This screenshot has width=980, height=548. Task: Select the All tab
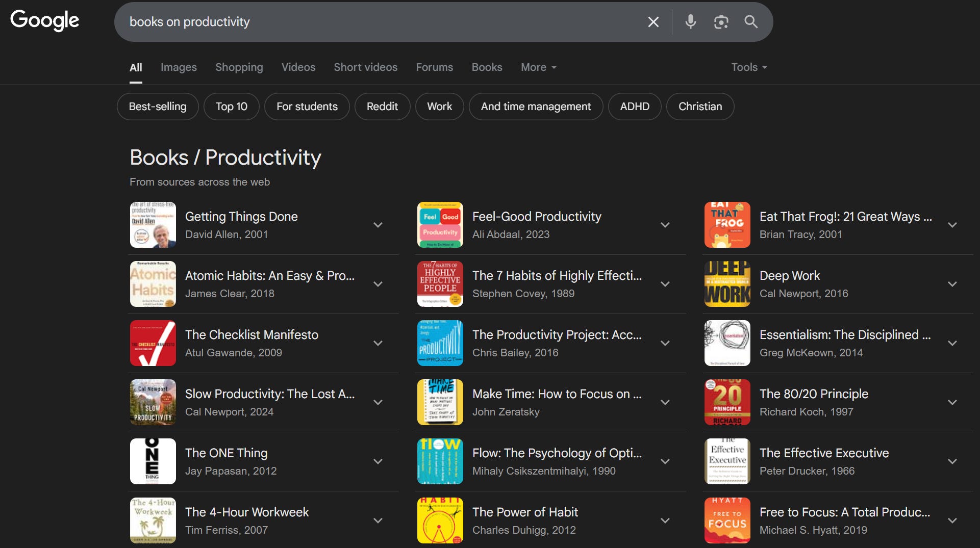point(136,67)
